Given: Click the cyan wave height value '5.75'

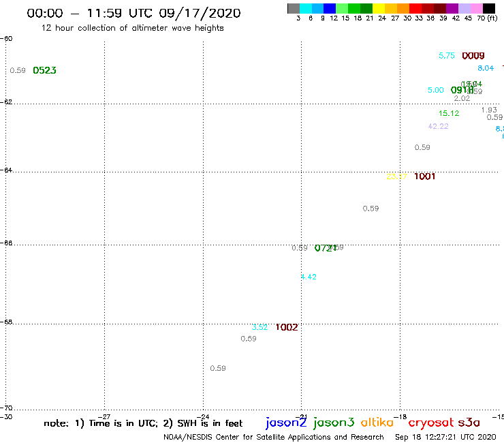Looking at the screenshot, I should pyautogui.click(x=447, y=56).
